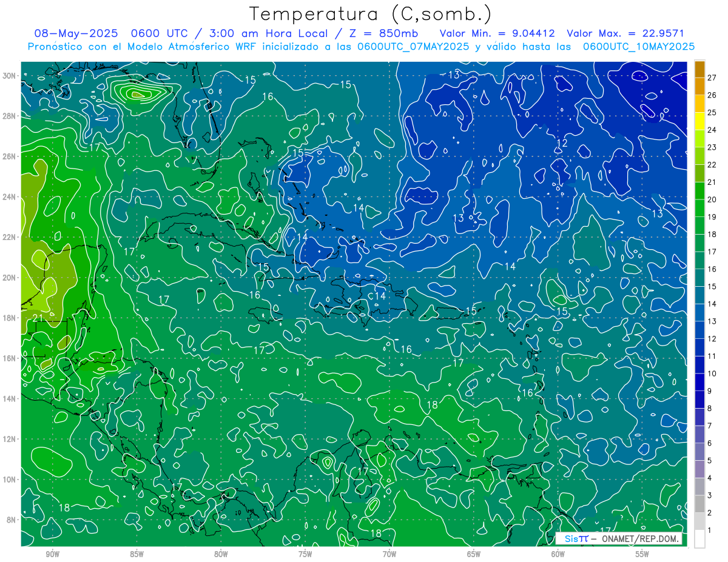Click the "20N" latitude axis label

(x=10, y=278)
